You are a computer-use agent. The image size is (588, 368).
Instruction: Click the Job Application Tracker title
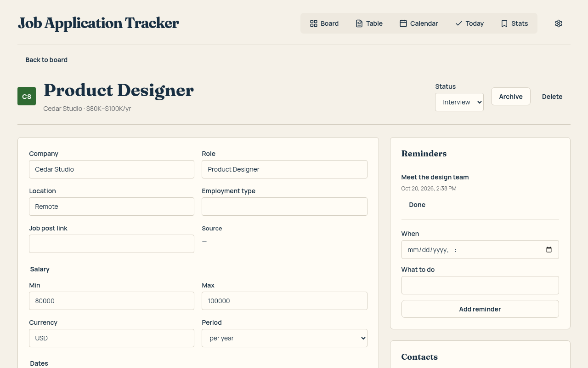98,23
